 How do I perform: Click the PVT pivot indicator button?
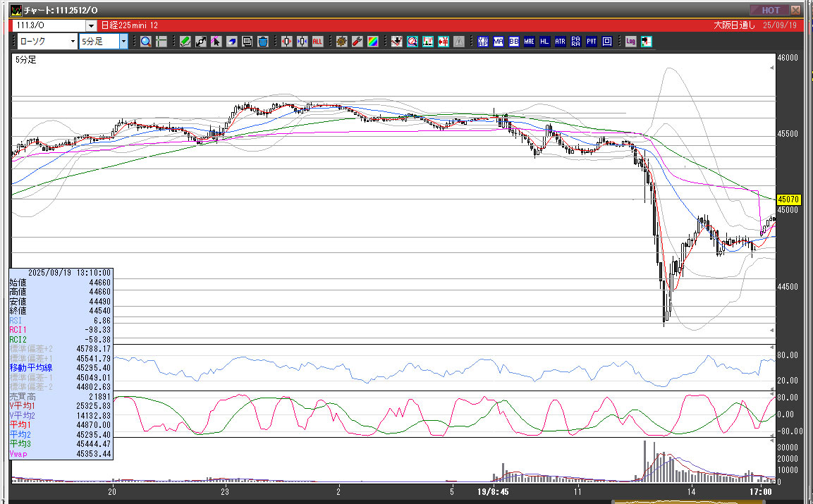tap(591, 42)
